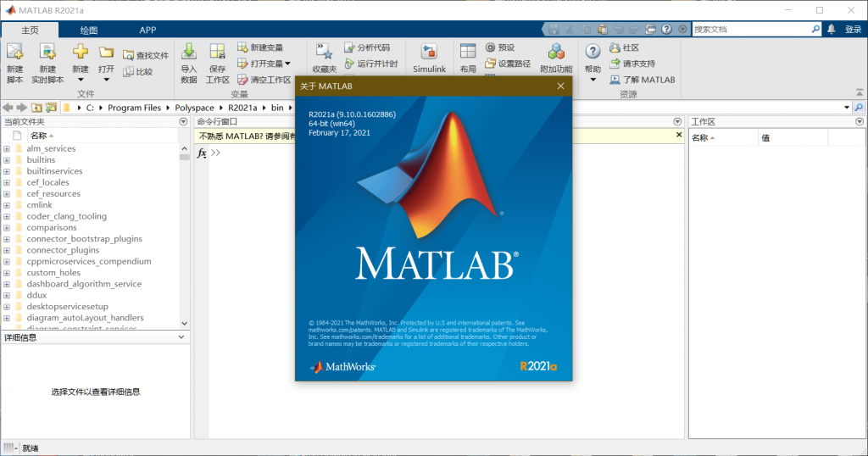
Task: Expand the ddux folder node
Action: [7, 296]
